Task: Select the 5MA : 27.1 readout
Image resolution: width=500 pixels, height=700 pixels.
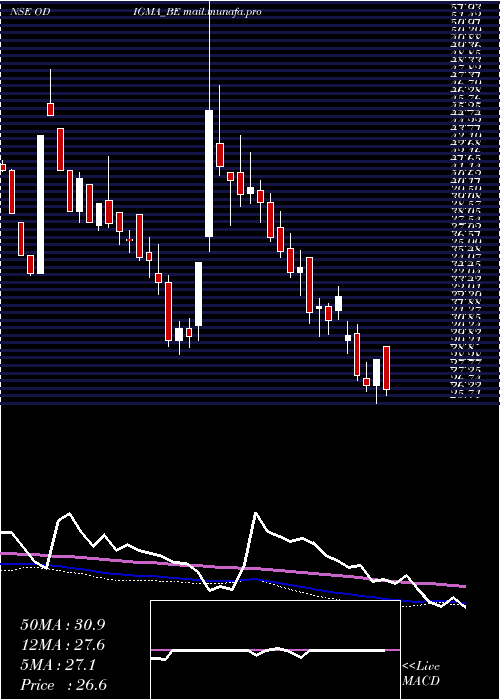Action: pyautogui.click(x=58, y=665)
